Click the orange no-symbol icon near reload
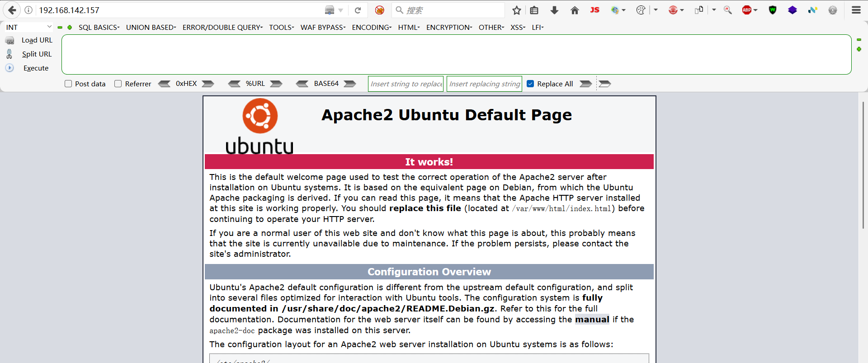This screenshot has width=868, height=363. (380, 10)
